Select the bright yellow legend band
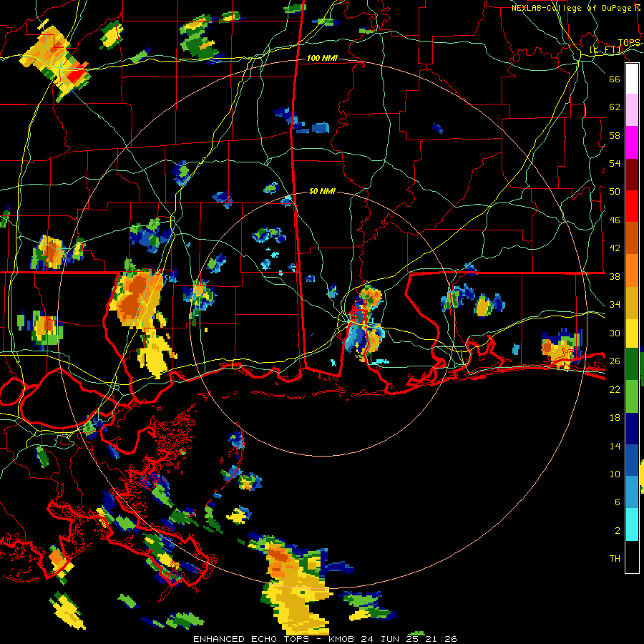The width and height of the screenshot is (644, 644). (632, 333)
